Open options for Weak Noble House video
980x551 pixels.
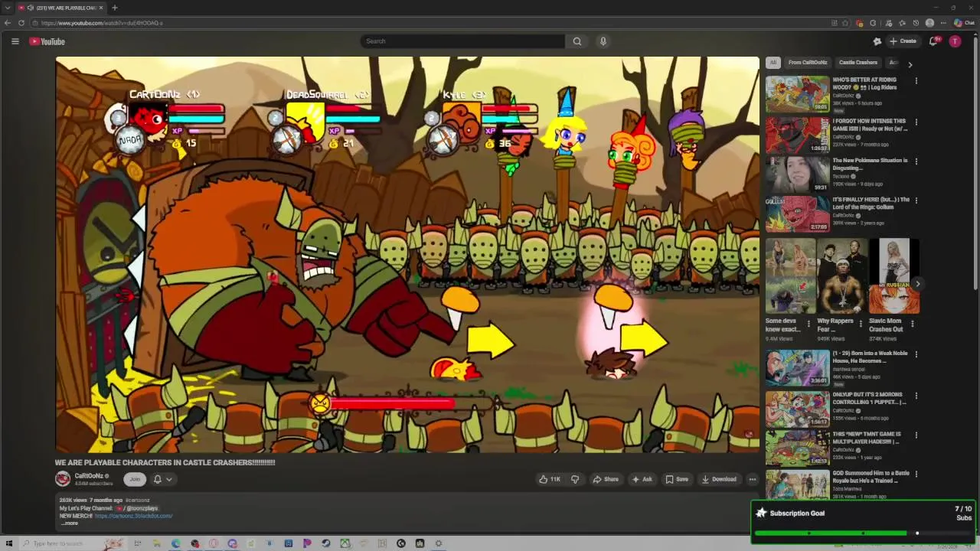[x=916, y=355]
